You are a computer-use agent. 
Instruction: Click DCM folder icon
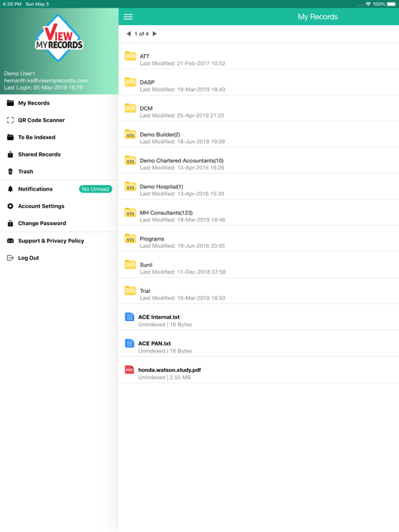click(130, 108)
